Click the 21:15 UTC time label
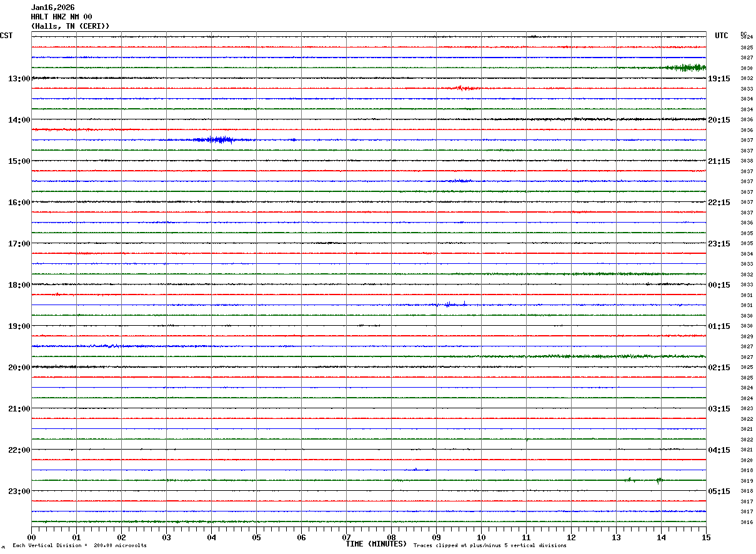Viewport: 756px width, 554px height. 719,161
